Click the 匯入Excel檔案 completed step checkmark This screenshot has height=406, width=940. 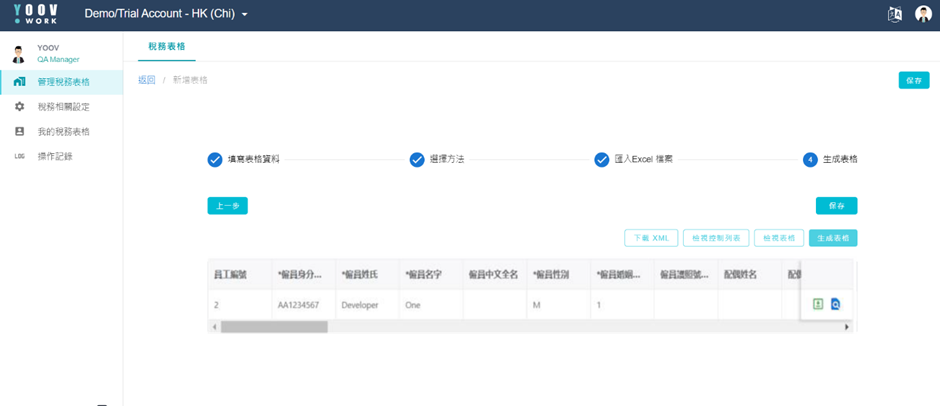tap(601, 160)
